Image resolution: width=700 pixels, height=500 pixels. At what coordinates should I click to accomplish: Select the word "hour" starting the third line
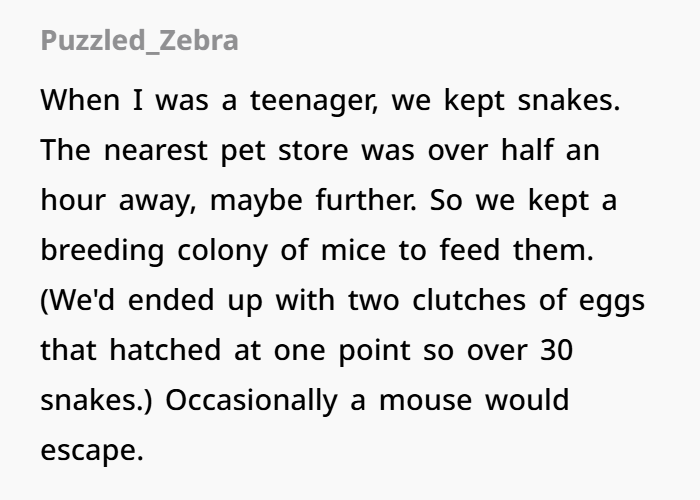[73, 199]
